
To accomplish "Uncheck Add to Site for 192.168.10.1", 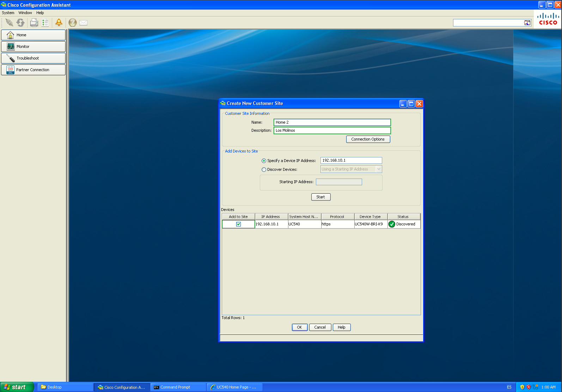I will (238, 224).
